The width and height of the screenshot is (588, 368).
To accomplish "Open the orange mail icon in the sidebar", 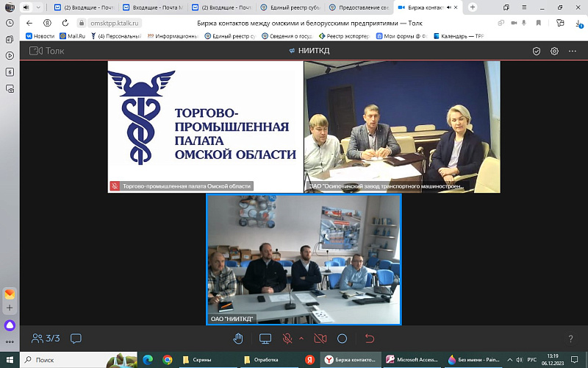I will point(10,294).
